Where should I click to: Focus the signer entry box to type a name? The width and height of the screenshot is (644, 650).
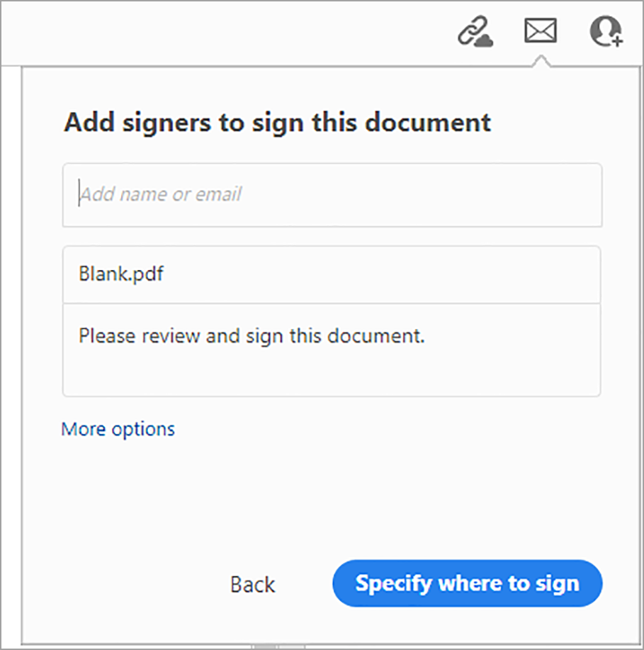332,195
